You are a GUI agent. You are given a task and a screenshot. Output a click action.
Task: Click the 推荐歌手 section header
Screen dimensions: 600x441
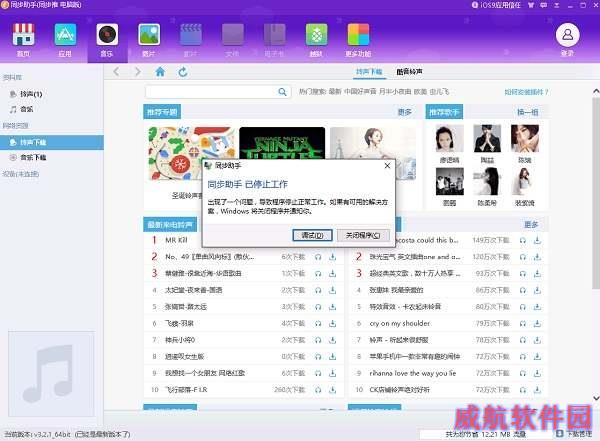[x=444, y=112]
